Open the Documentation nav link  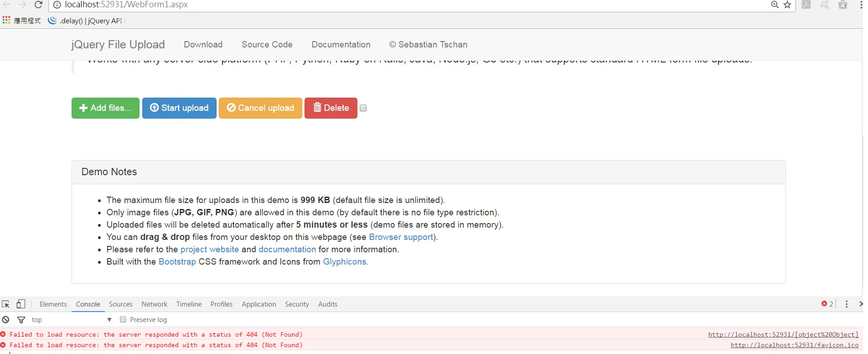pos(341,44)
